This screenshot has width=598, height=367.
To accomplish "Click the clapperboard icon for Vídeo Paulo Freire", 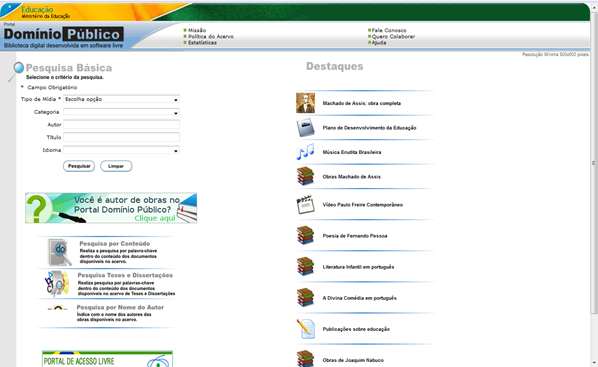I will tap(305, 204).
